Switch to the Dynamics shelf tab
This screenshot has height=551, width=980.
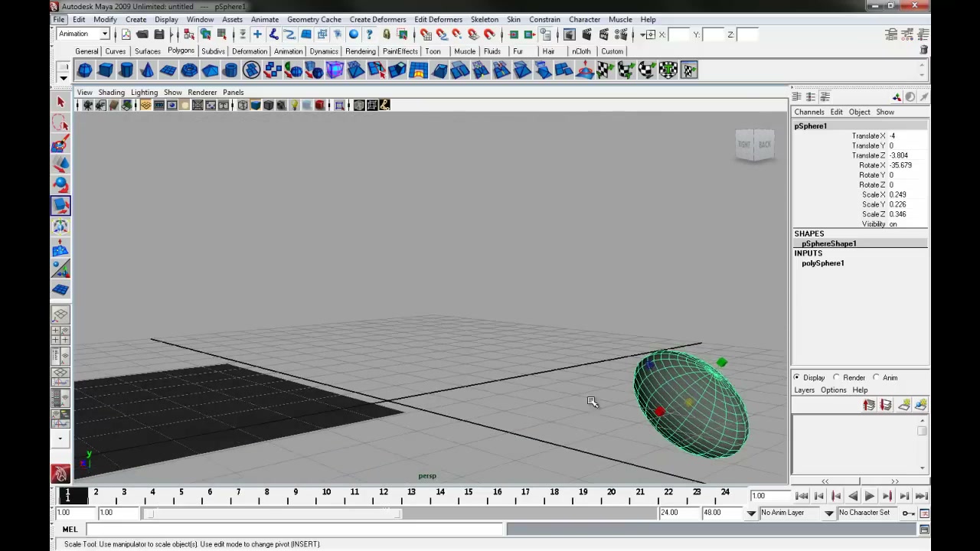[324, 51]
